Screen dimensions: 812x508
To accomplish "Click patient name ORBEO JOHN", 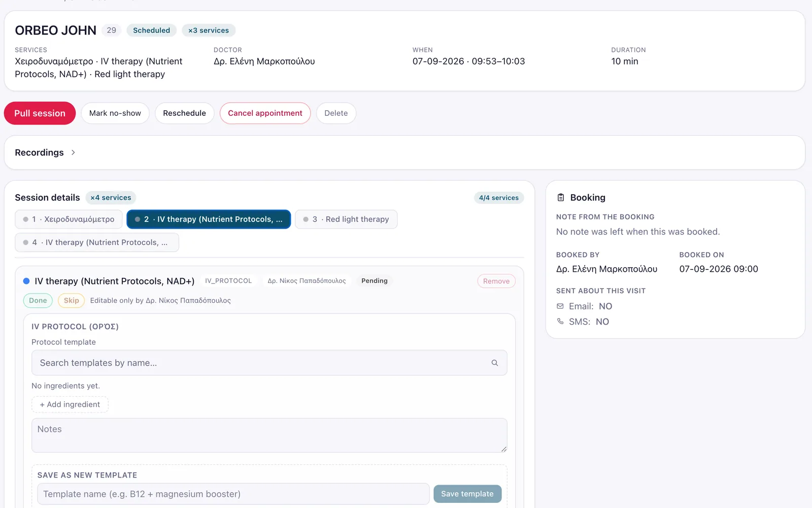I will [56, 30].
